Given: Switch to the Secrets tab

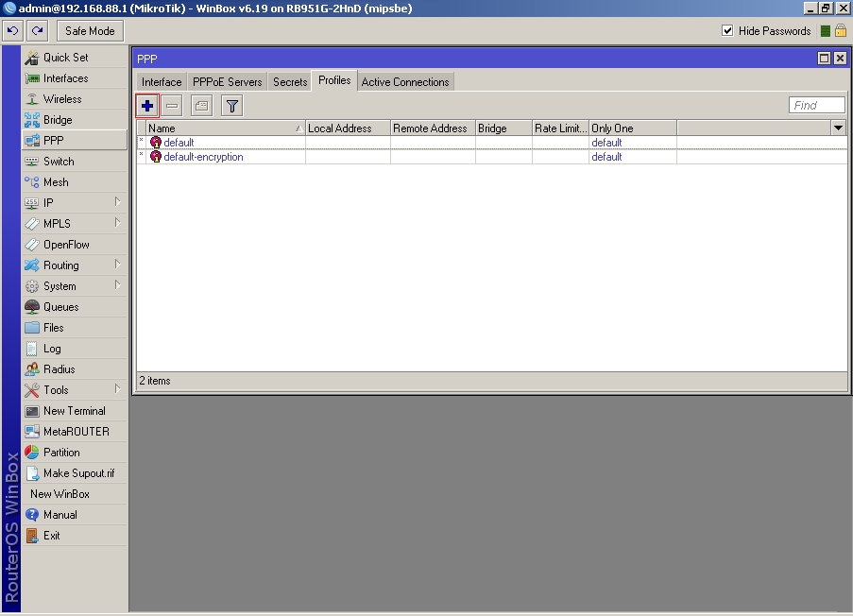Looking at the screenshot, I should point(290,82).
